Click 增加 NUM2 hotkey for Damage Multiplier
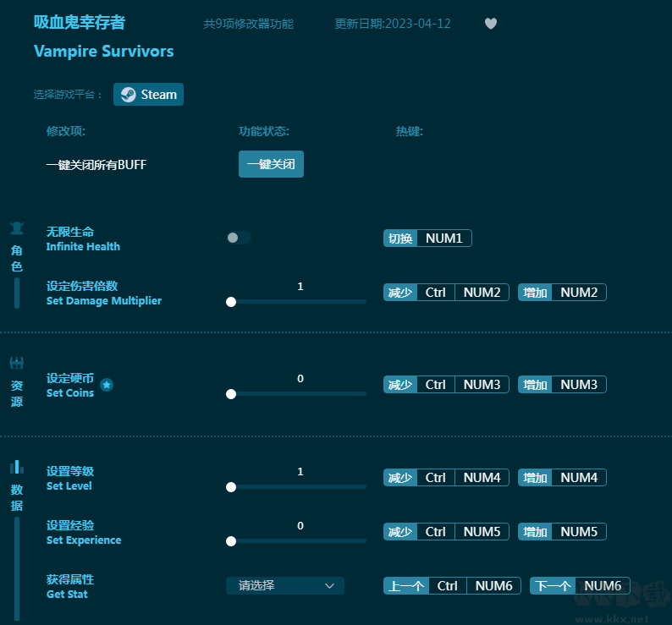Image resolution: width=672 pixels, height=625 pixels. pos(562,293)
